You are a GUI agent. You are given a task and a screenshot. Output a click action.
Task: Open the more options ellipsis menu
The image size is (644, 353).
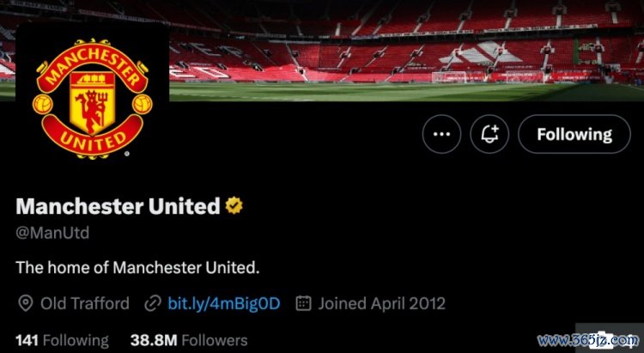[x=441, y=135]
